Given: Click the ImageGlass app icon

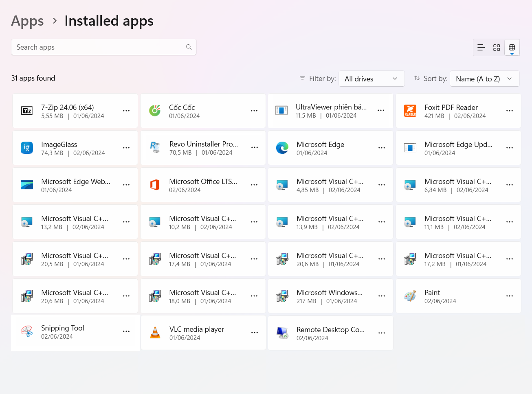Looking at the screenshot, I should (27, 148).
